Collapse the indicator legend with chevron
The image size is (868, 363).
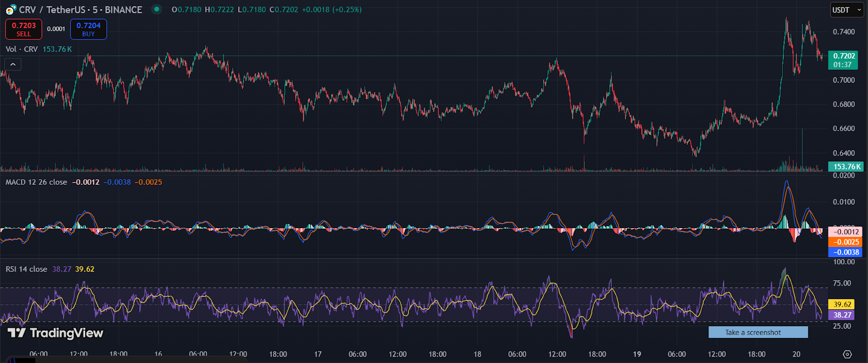click(x=13, y=64)
